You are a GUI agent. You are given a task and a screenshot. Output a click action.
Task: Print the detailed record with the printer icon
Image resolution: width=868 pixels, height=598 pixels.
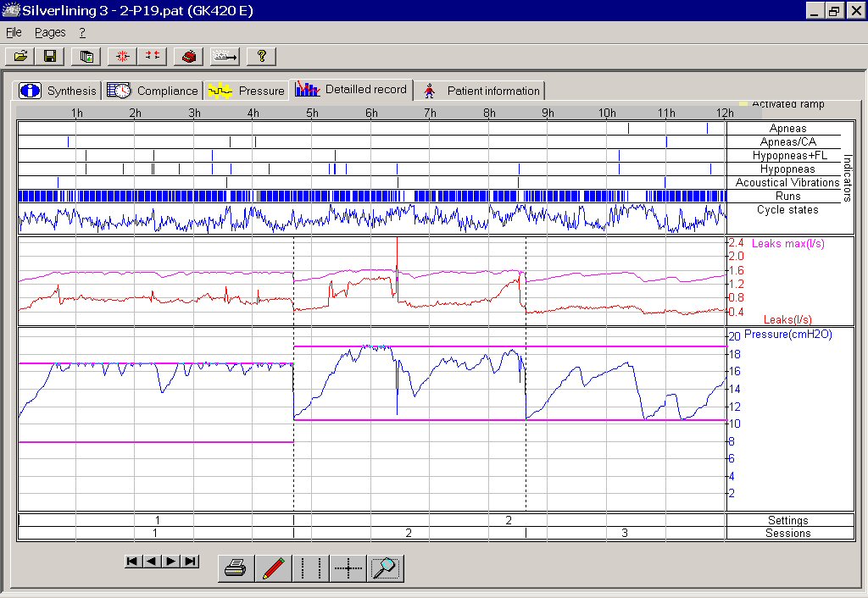pos(236,568)
